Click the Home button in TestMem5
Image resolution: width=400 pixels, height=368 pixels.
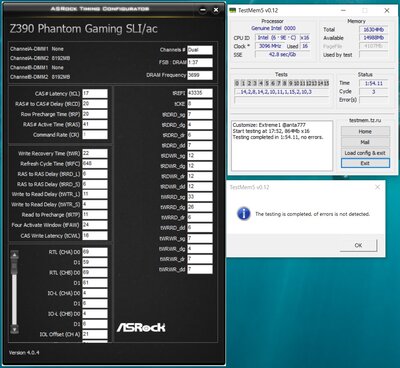click(x=365, y=131)
